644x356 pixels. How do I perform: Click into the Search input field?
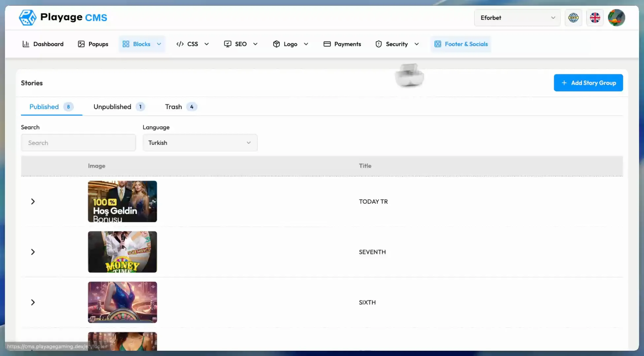(78, 143)
